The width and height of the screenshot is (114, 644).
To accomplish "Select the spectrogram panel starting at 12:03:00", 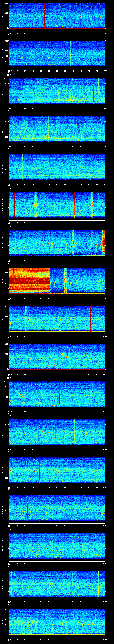I will pos(57,91).
